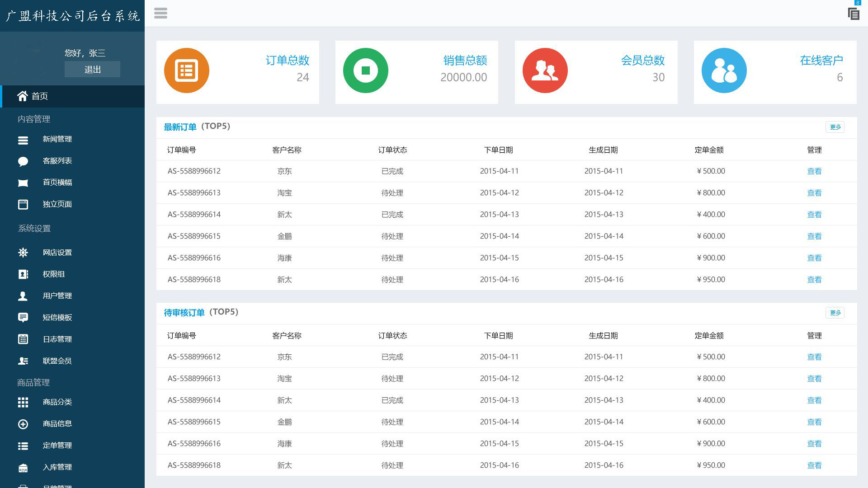Image resolution: width=868 pixels, height=488 pixels.
Task: Click the 独立页面 window icon
Action: click(23, 204)
